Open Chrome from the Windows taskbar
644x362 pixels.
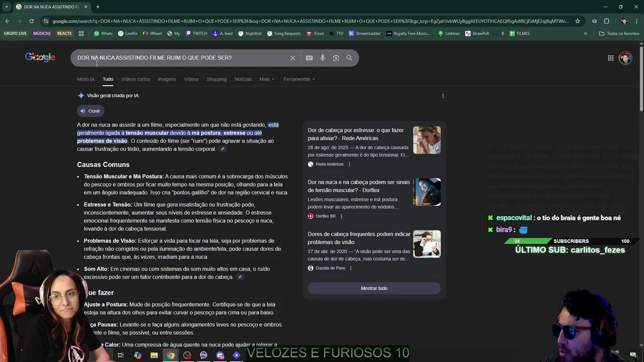click(171, 355)
